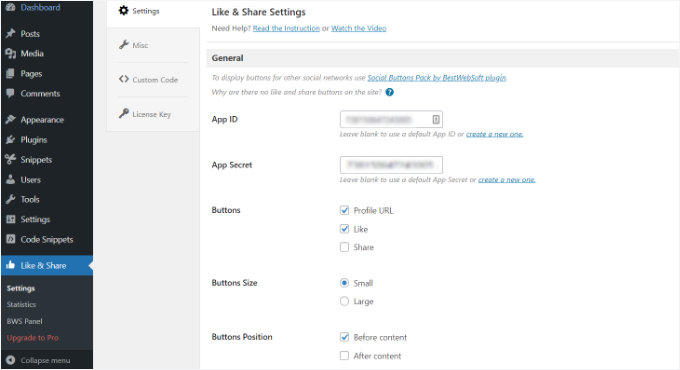
Task: Click the Comments bubble icon
Action: [x=10, y=93]
